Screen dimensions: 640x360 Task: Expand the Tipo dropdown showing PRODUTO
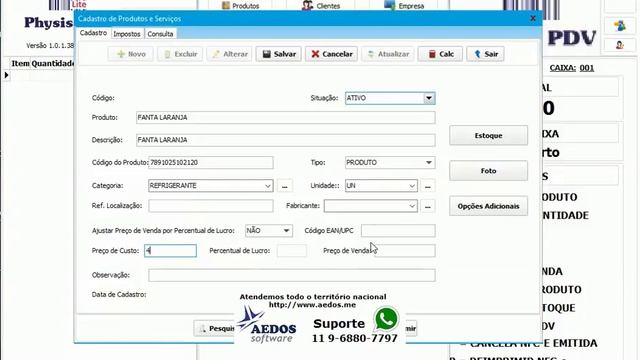pyautogui.click(x=429, y=162)
